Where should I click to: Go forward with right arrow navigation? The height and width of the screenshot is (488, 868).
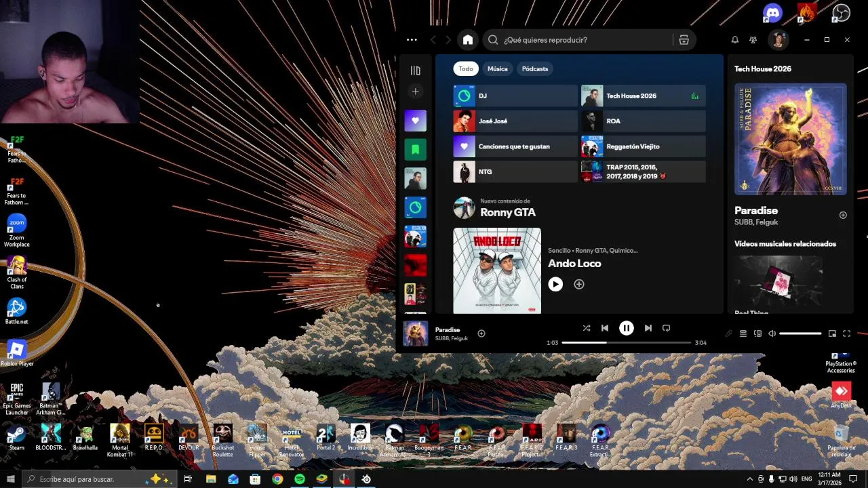point(449,40)
